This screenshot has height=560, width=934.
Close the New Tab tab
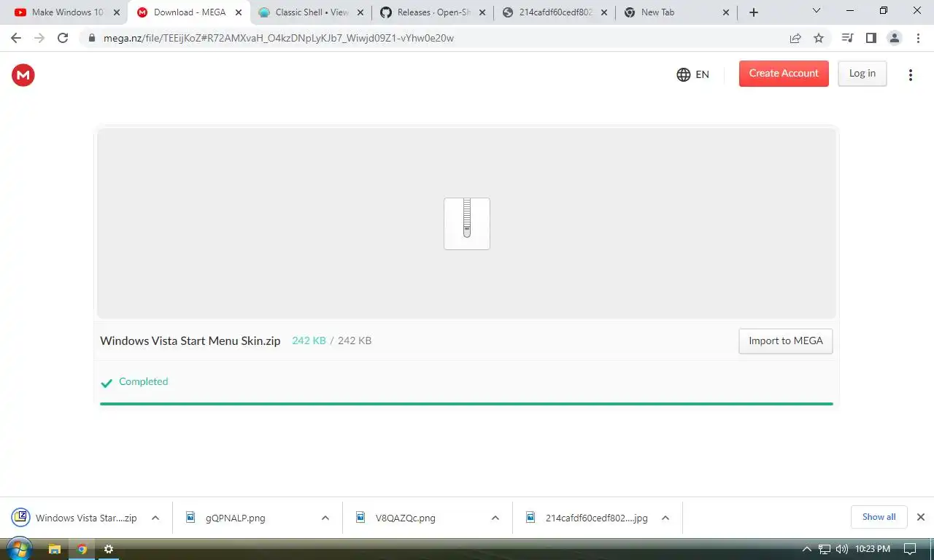pyautogui.click(x=725, y=12)
